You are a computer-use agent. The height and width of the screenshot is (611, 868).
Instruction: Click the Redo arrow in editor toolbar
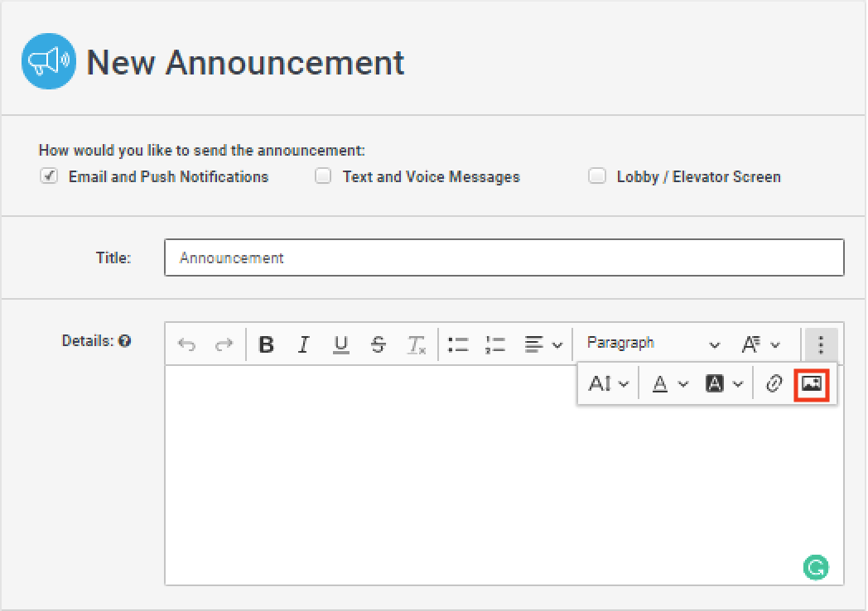click(x=224, y=344)
